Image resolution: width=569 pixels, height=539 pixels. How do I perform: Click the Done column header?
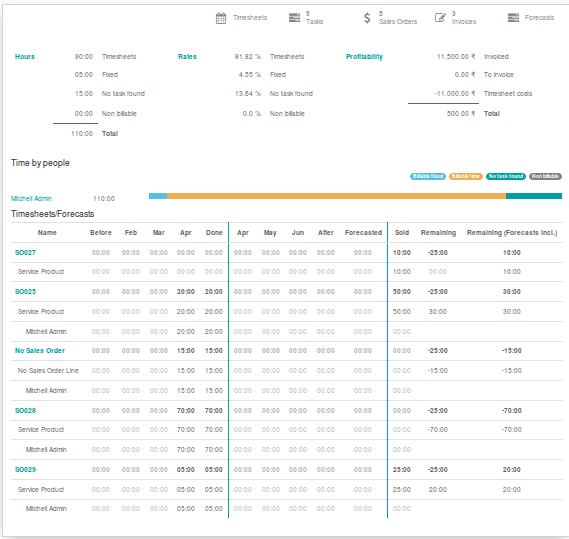coord(214,233)
